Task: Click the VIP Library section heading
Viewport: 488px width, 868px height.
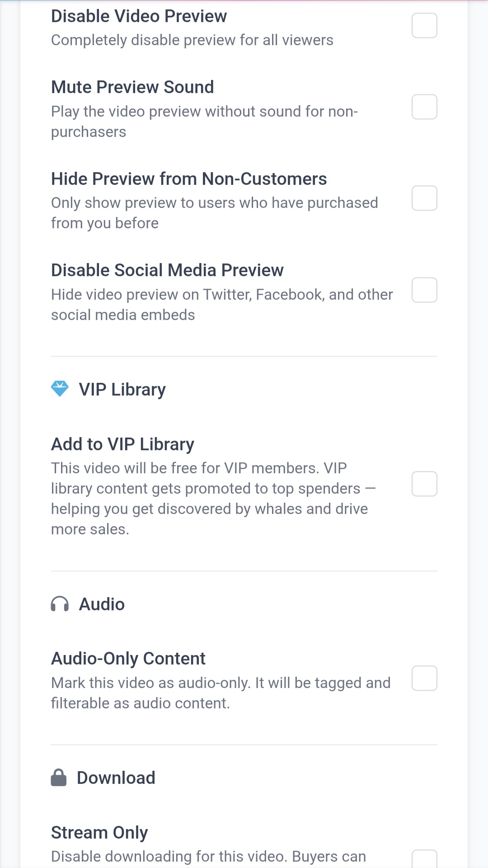Action: coord(122,390)
